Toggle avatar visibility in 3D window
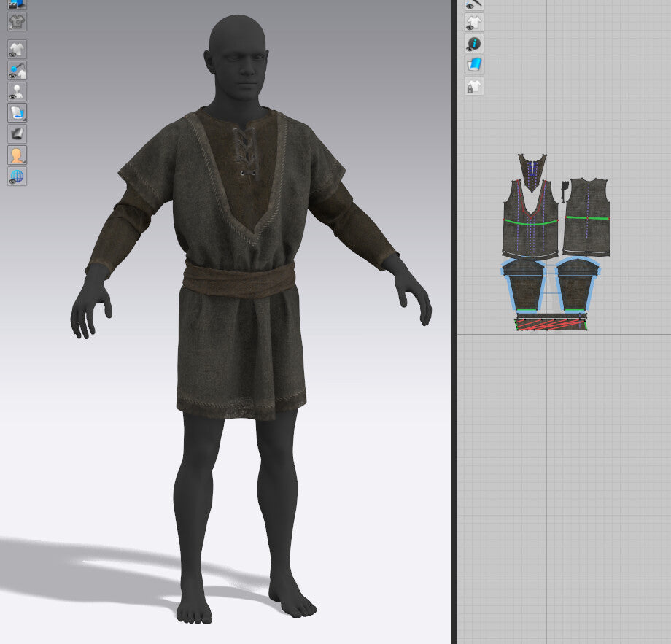The image size is (671, 644). [17, 92]
